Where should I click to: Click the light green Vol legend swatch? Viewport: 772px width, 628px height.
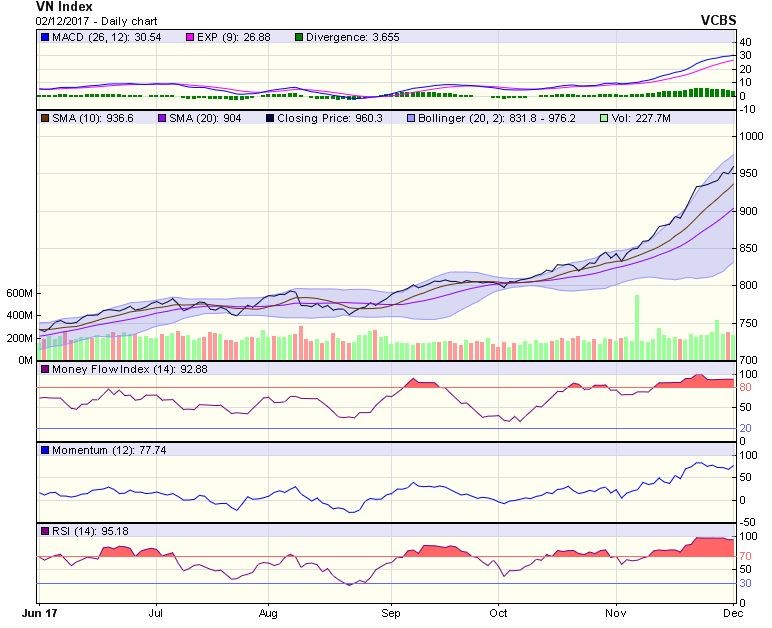602,117
